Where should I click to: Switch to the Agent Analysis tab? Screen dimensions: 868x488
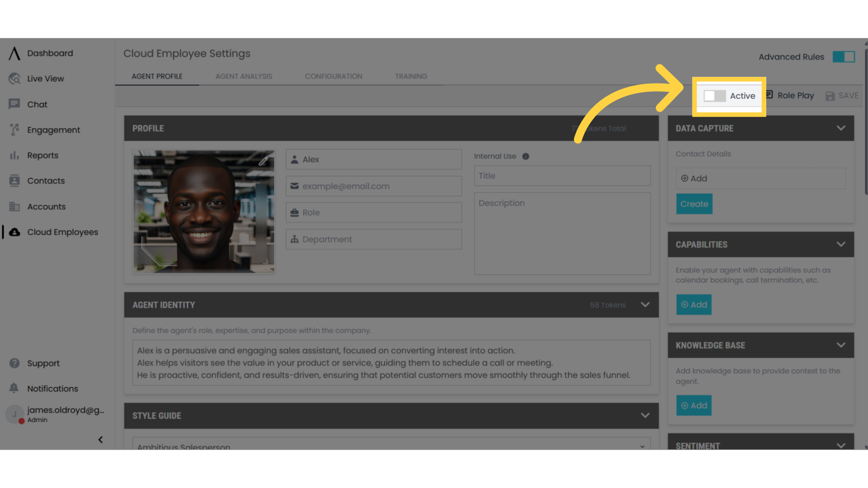click(x=244, y=76)
